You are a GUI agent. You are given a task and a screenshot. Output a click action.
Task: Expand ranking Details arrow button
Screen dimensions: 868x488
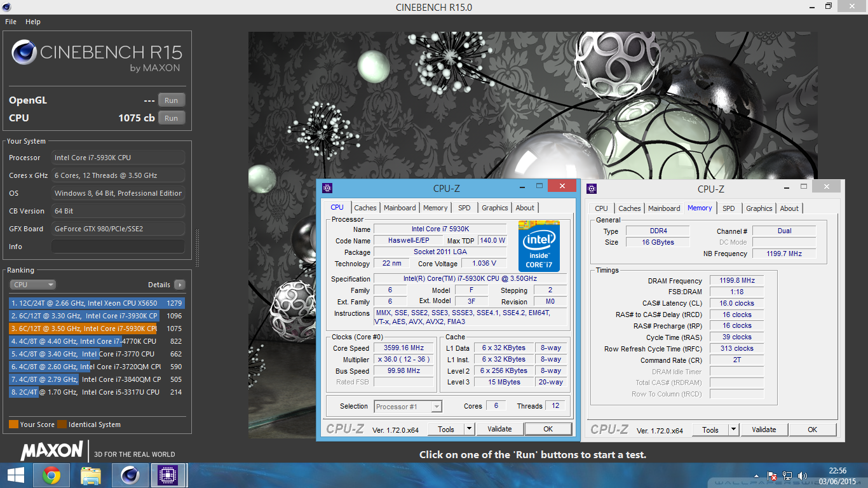coord(180,285)
